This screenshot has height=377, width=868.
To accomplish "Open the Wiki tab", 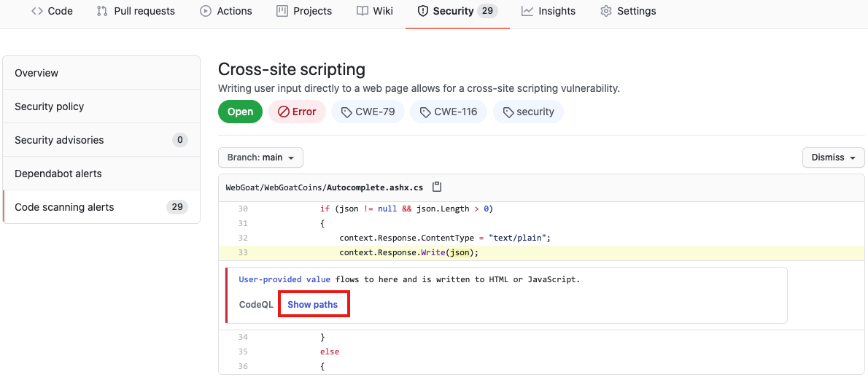I will pos(375,11).
